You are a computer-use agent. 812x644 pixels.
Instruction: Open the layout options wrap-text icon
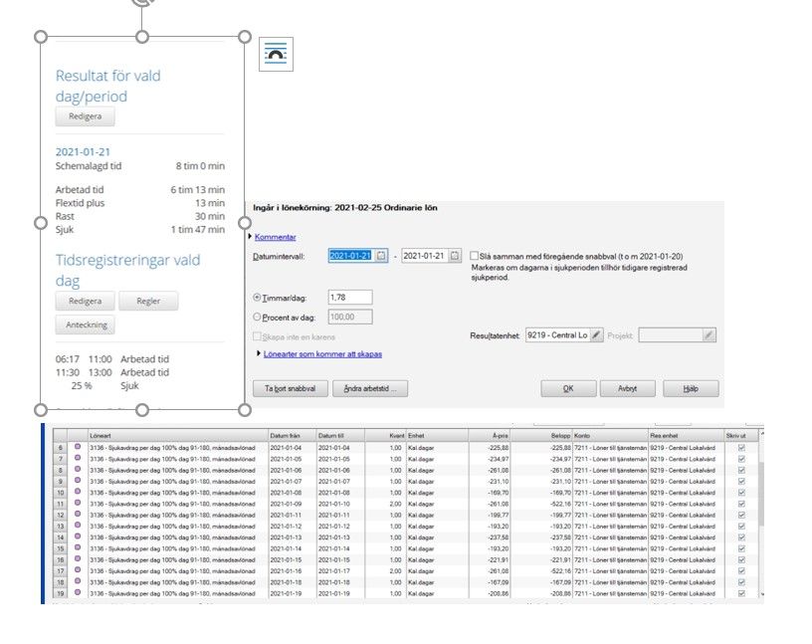click(x=276, y=54)
